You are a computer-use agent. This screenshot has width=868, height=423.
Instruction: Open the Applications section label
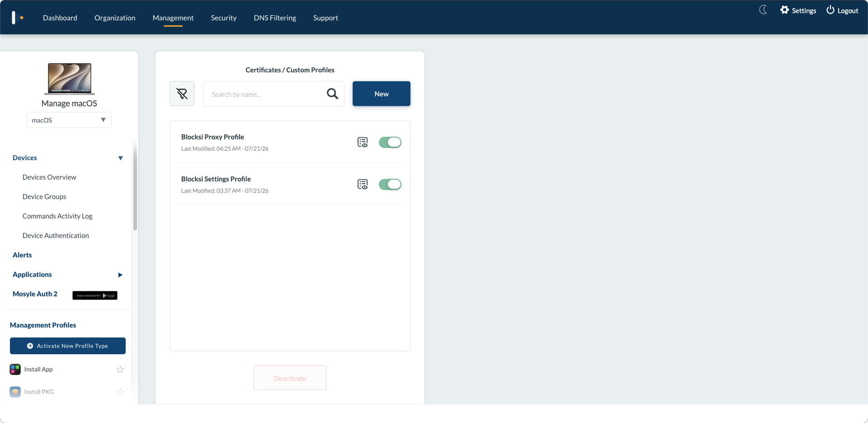(32, 274)
